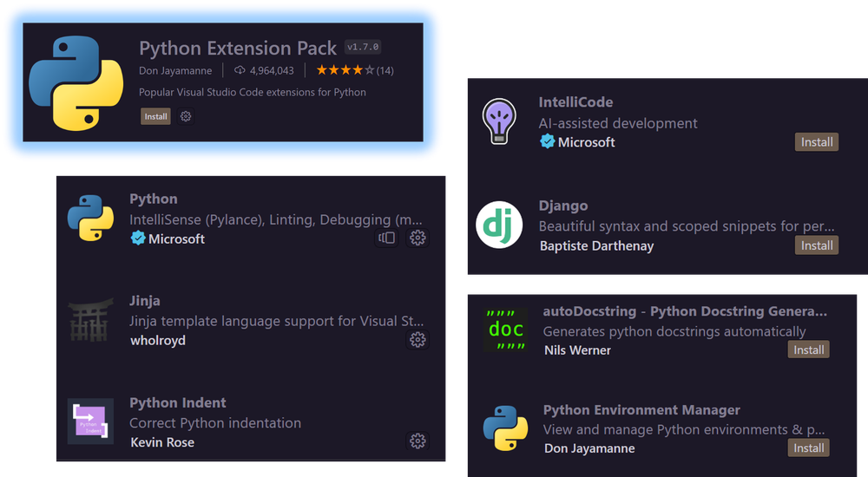Click the Django dj logo icon
This screenshot has width=868, height=477.
[499, 225]
